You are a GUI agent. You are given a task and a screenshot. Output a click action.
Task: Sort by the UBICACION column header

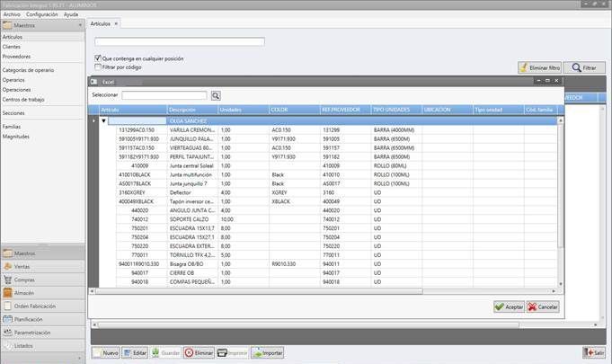pyautogui.click(x=448, y=110)
